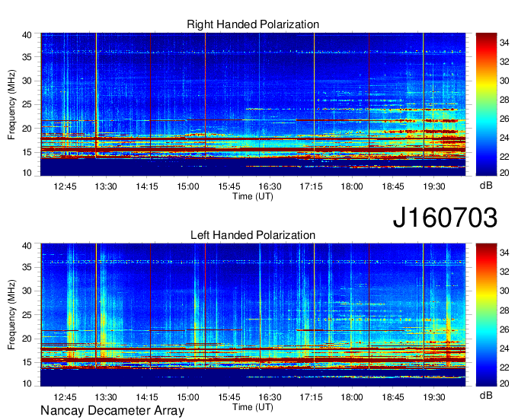Viewport: 518px width, 420px height.
Task: Click 30 MHz tick on Left Handed frequency axis
Action: tap(27, 291)
